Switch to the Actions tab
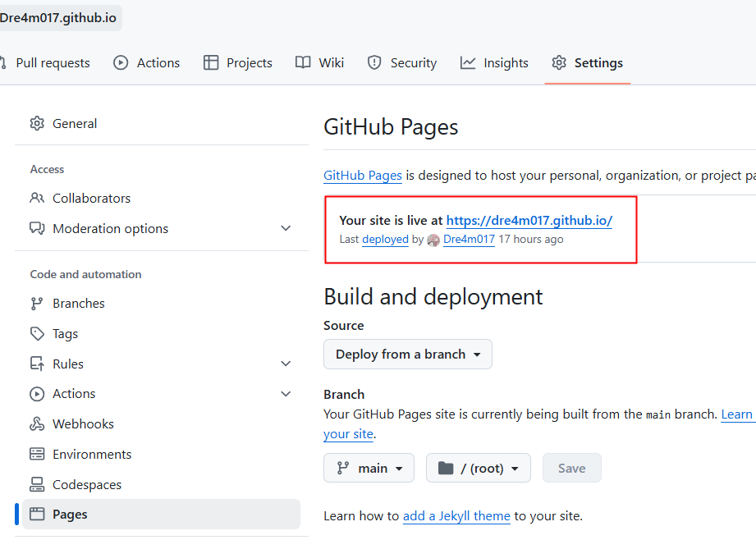The height and width of the screenshot is (540, 756). (147, 62)
